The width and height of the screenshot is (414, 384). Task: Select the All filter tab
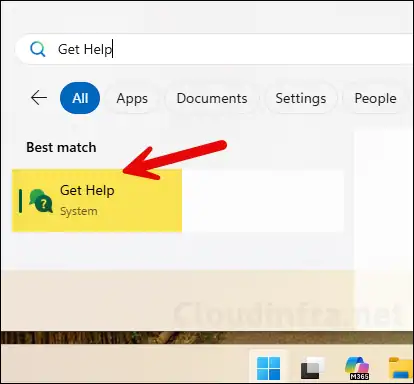(80, 98)
